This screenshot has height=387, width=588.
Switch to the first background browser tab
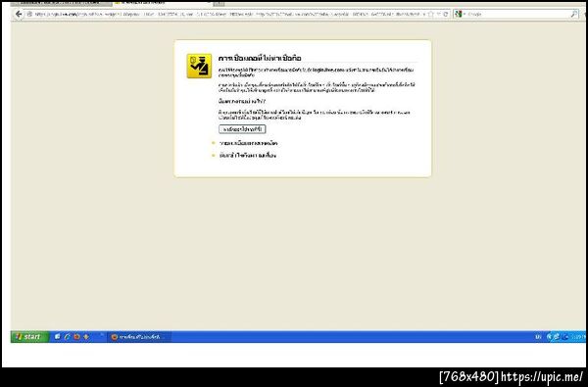pos(61,3)
